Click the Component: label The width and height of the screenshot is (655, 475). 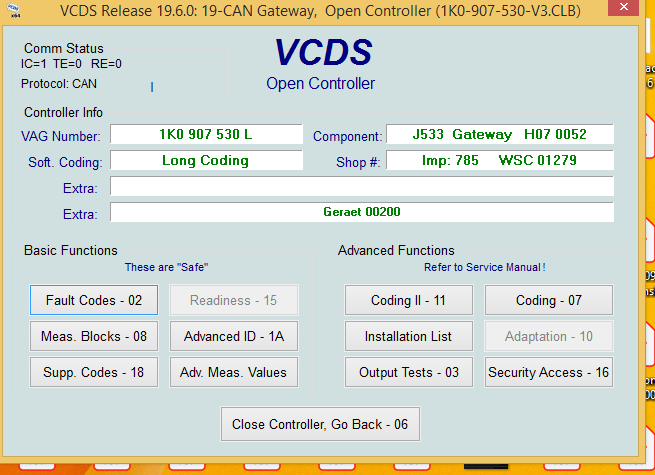click(x=348, y=137)
